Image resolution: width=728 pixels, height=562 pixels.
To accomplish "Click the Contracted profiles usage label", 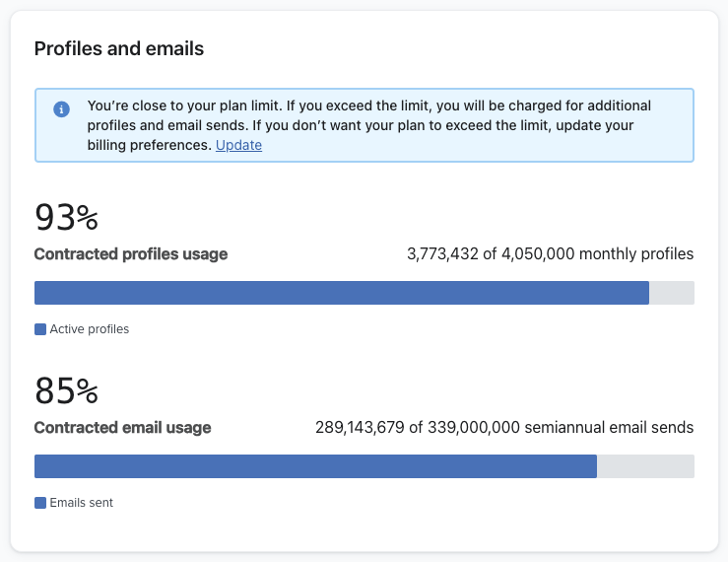I will pyautogui.click(x=131, y=254).
